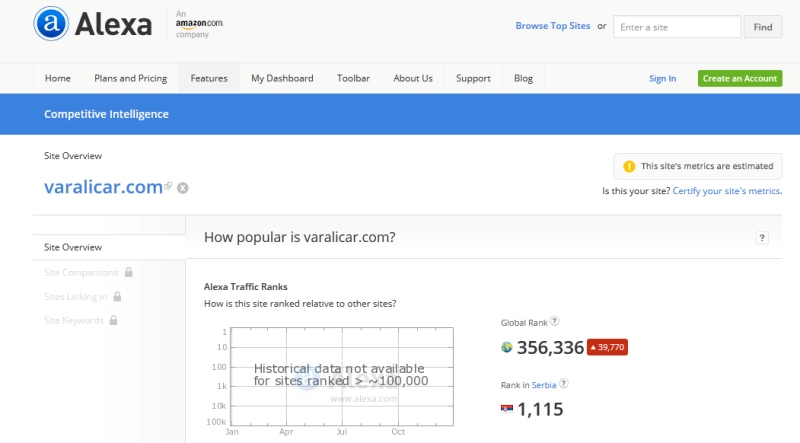Click the Global Rank value 356,336
This screenshot has height=443, width=800.
(550, 348)
